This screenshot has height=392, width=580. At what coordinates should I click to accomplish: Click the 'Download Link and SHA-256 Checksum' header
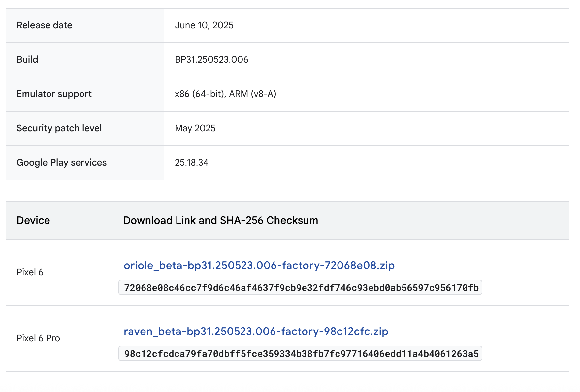click(221, 220)
